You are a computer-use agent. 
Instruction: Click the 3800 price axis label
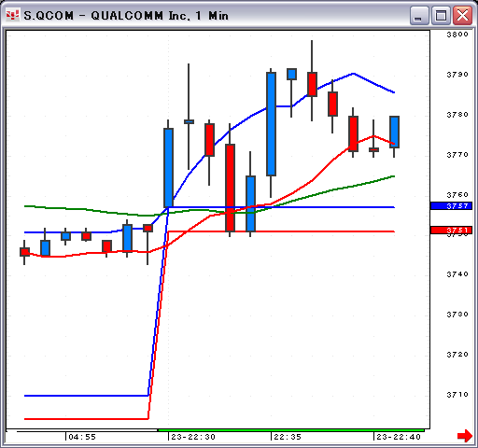tap(457, 35)
